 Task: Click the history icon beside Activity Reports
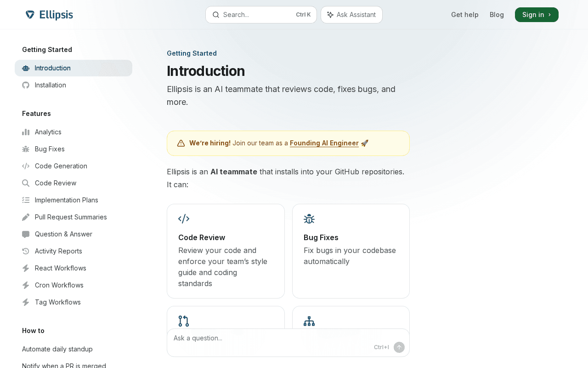point(26,251)
